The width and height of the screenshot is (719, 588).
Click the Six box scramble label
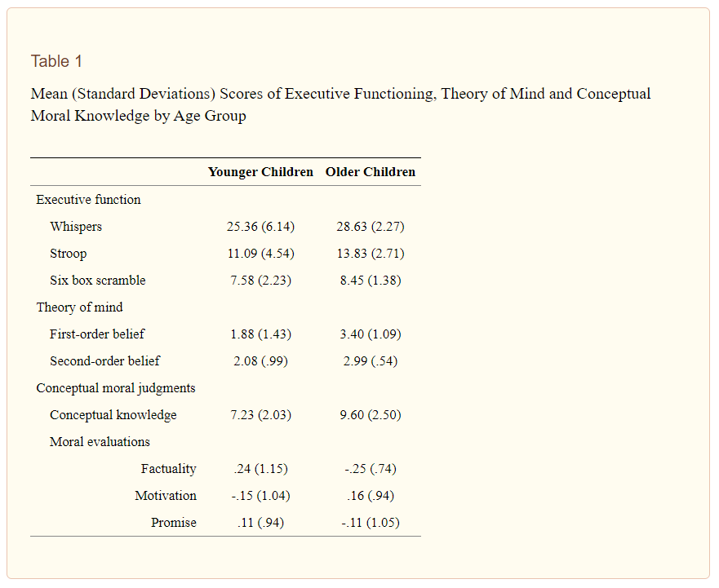coord(98,281)
